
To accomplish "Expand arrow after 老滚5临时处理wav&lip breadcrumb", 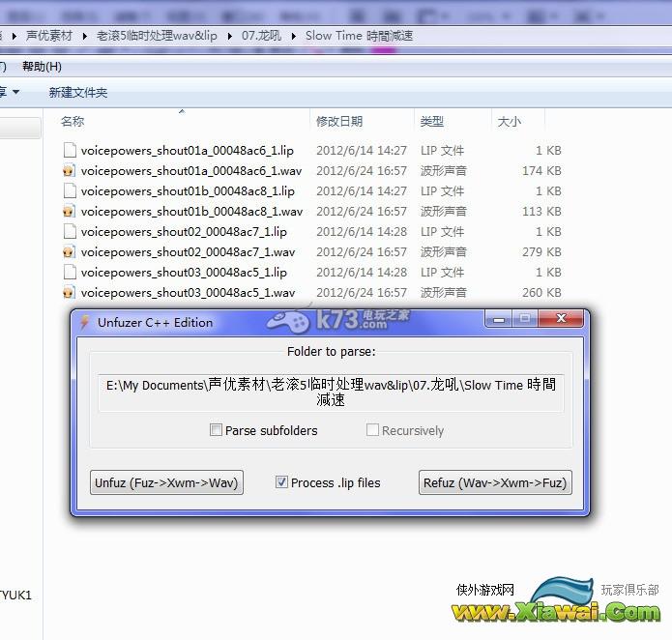I will [230, 36].
